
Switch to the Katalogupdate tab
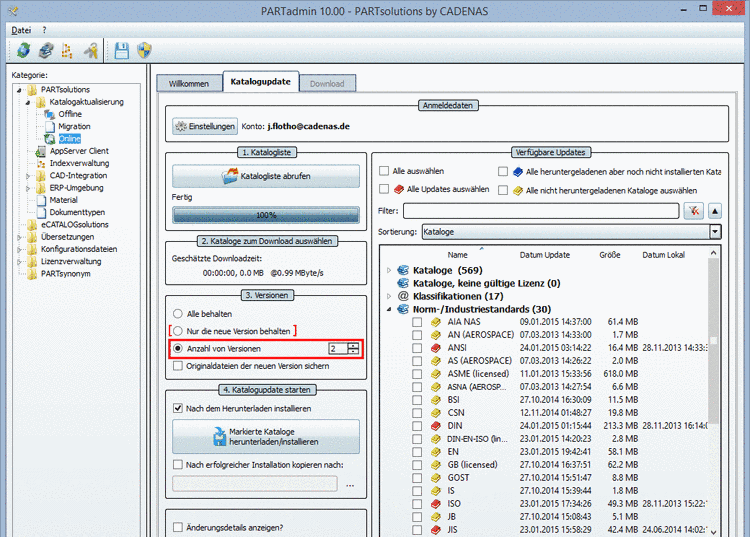point(261,82)
